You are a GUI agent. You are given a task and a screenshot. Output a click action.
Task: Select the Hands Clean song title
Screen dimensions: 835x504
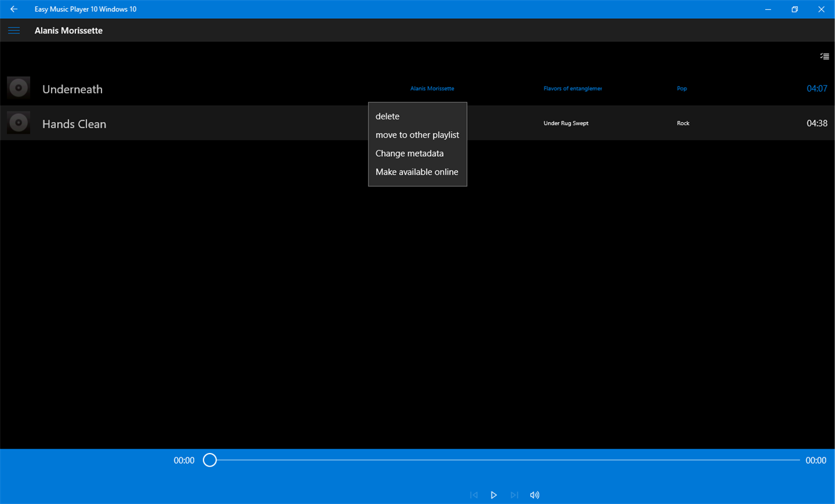(74, 124)
